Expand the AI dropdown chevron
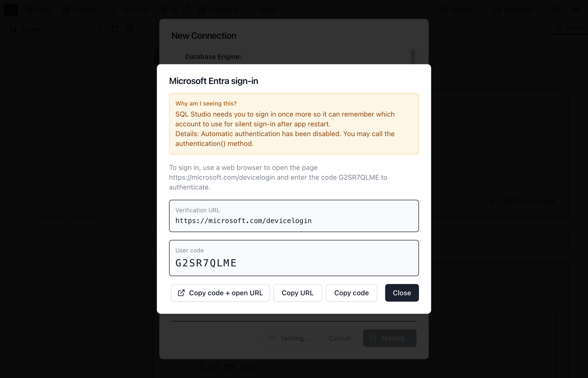Screen dimensions: 588x378 [183, 10]
